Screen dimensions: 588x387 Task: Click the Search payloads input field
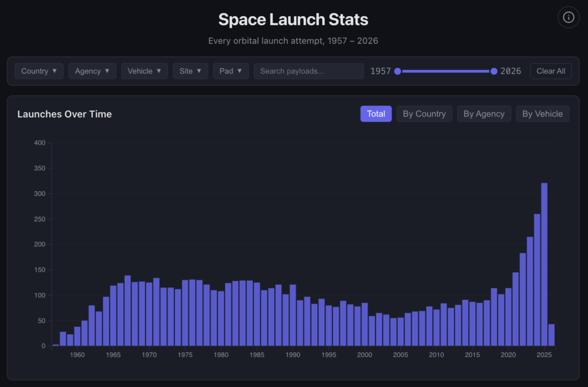point(308,71)
